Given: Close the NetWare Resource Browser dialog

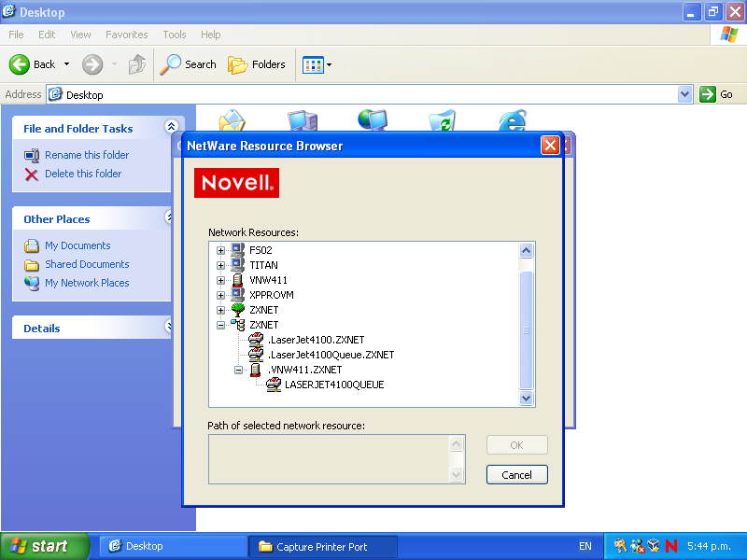Looking at the screenshot, I should pyautogui.click(x=550, y=146).
